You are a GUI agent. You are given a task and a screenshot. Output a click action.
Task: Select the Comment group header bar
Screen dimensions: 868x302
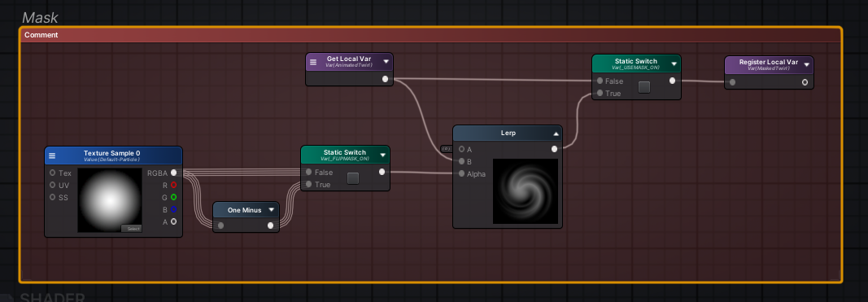[x=430, y=35]
